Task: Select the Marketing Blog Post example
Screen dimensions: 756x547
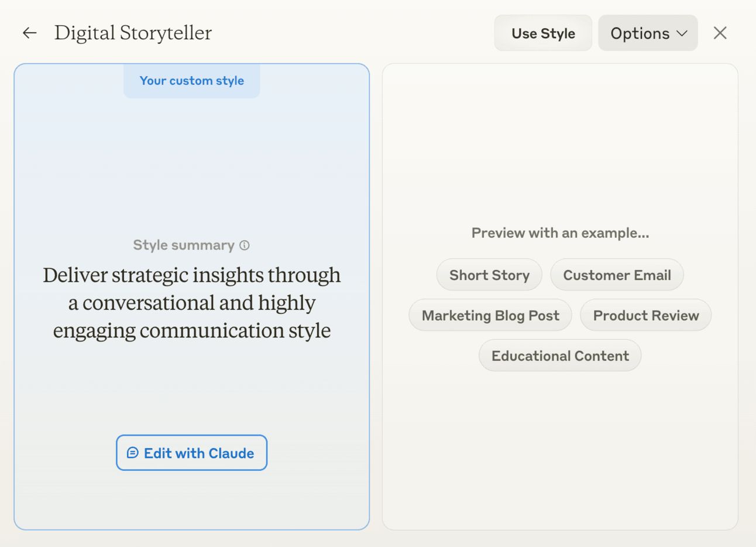Action: [490, 316]
